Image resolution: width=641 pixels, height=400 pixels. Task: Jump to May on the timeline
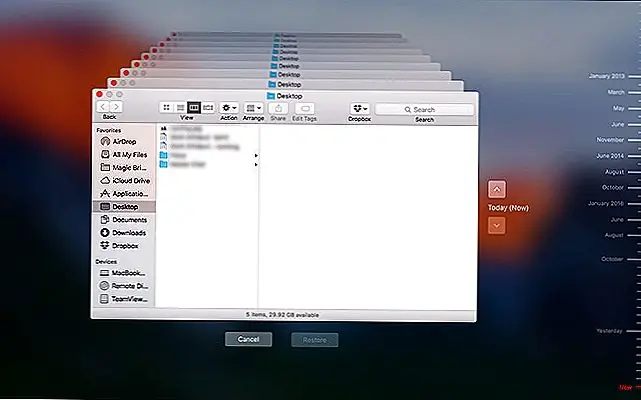(x=619, y=108)
